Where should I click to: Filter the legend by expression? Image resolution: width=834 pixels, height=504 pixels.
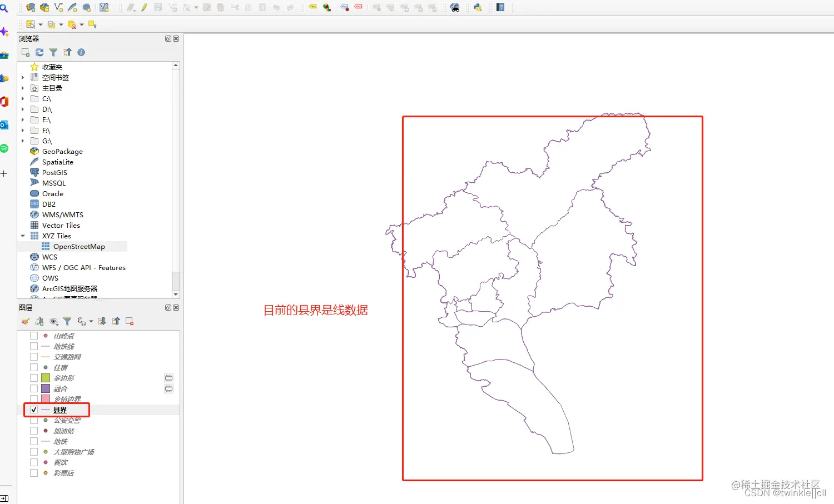81,321
